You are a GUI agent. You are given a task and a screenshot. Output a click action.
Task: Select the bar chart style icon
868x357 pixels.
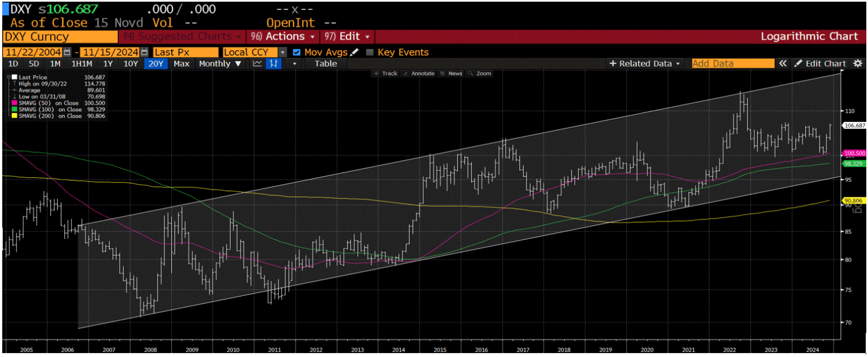click(272, 63)
